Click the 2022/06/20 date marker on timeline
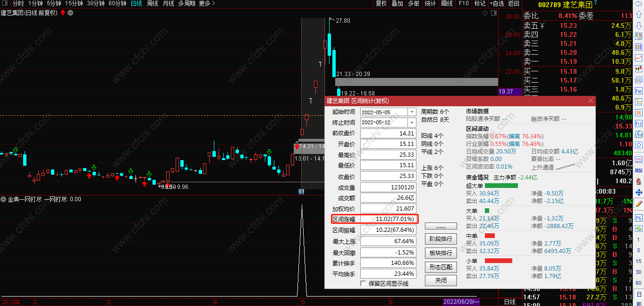644x306 pixels. coord(462,301)
